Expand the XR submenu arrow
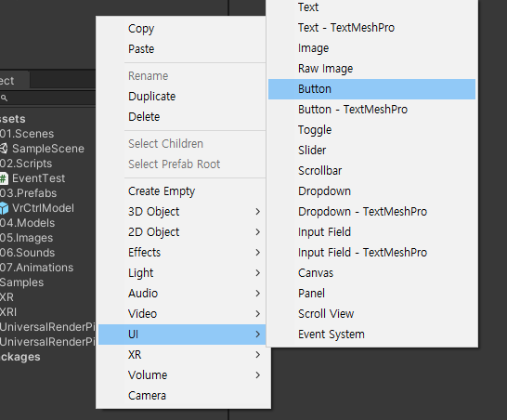This screenshot has height=420, width=507. 258,355
